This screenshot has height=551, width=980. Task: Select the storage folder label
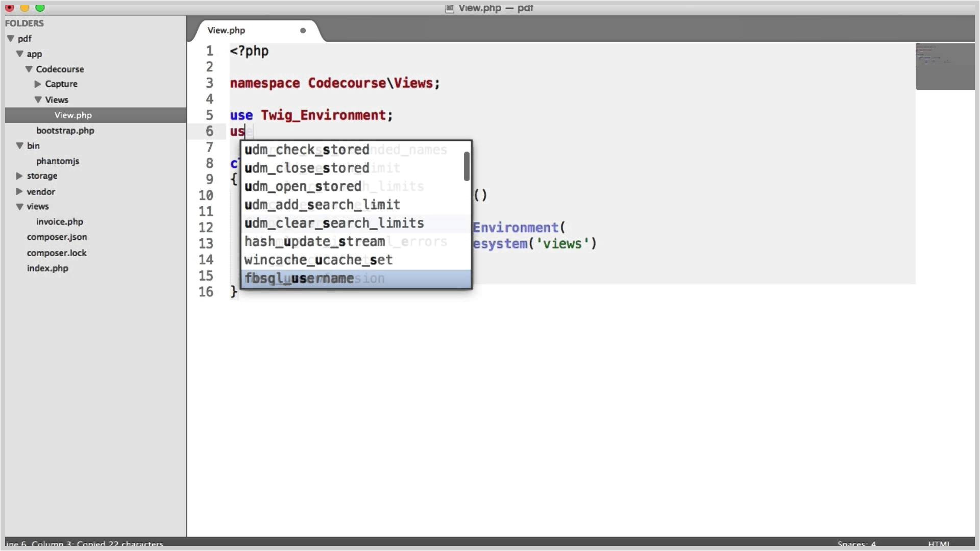(42, 176)
